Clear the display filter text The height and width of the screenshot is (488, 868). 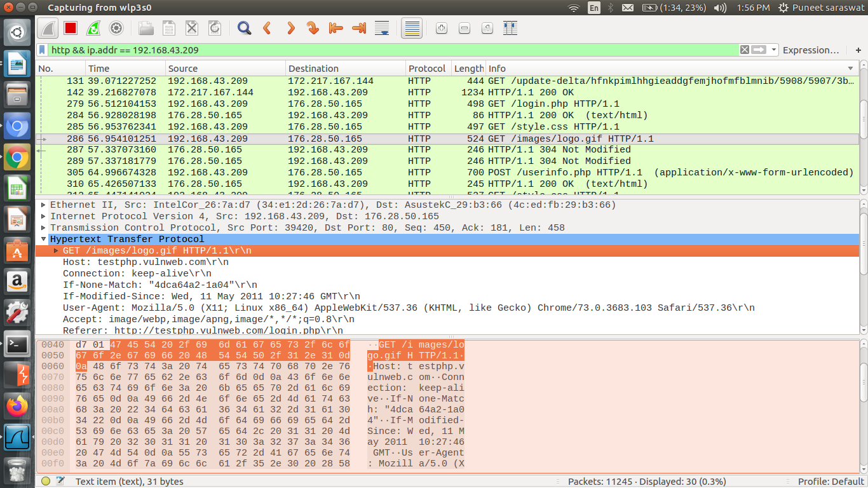pos(744,50)
